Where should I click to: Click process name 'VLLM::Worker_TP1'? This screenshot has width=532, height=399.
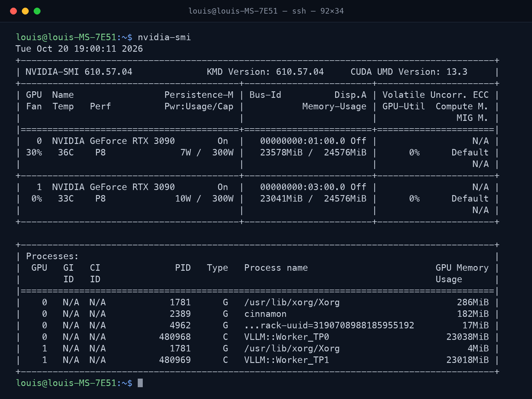point(287,360)
